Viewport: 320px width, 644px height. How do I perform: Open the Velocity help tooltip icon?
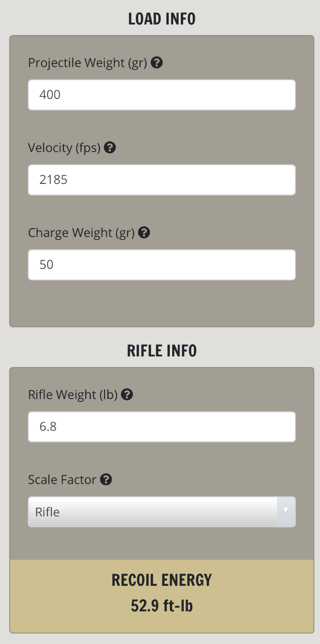pyautogui.click(x=110, y=148)
